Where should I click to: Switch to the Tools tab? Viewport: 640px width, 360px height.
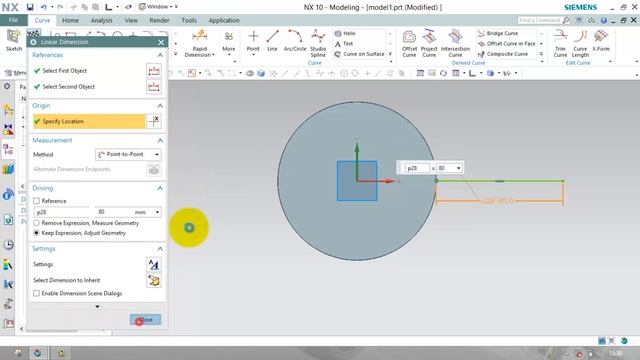pos(189,20)
